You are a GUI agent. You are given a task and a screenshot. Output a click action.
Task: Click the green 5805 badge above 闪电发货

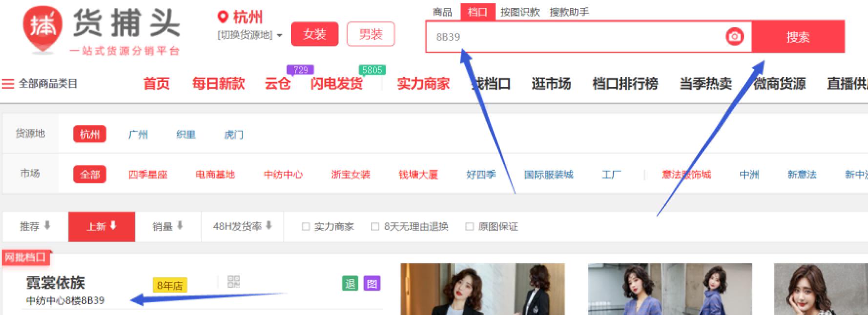click(372, 70)
